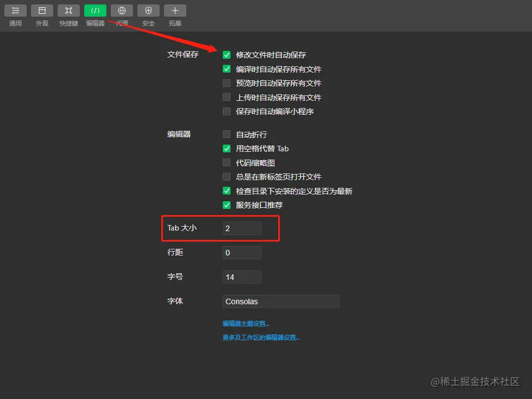Enable 保存时自动编译小程序 checkbox
The image size is (532, 399).
[227, 111]
